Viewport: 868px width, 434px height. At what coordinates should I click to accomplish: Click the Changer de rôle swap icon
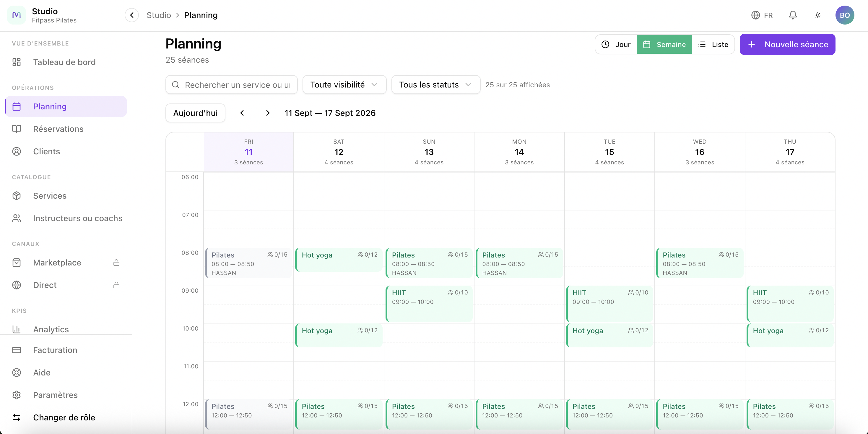[x=17, y=417]
